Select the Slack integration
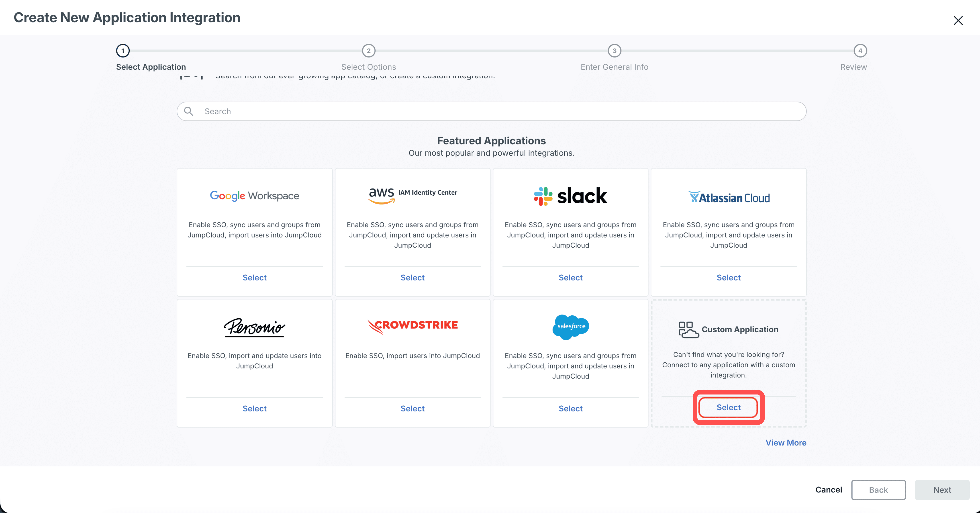The height and width of the screenshot is (513, 980). coord(570,277)
